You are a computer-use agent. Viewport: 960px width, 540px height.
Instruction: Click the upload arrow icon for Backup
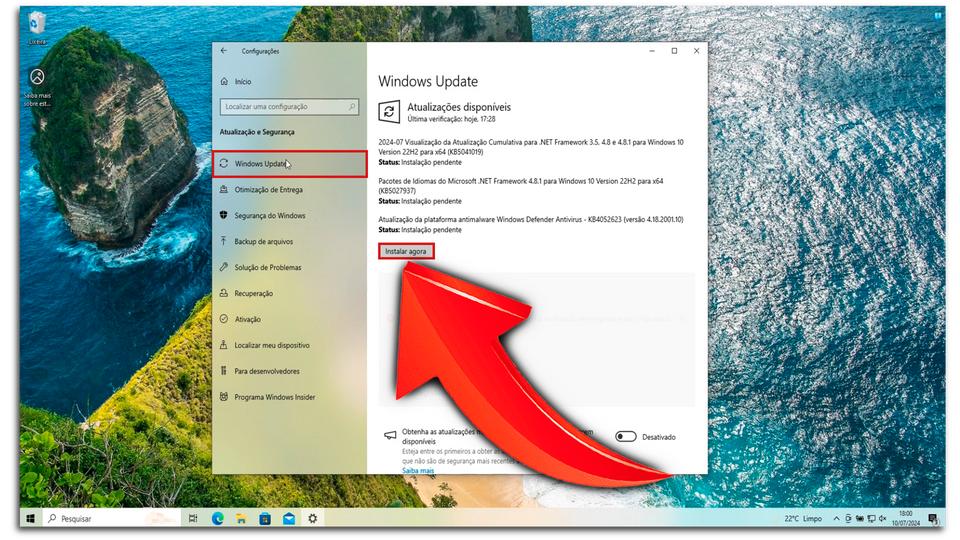point(224,241)
